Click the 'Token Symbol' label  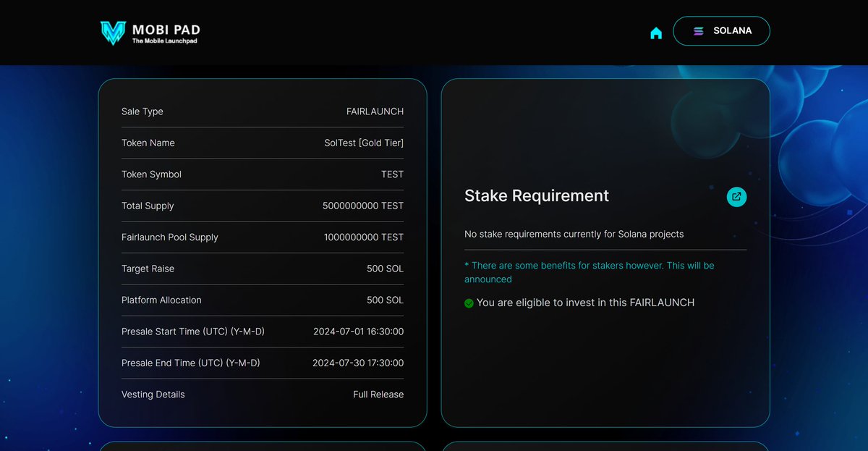(x=151, y=174)
